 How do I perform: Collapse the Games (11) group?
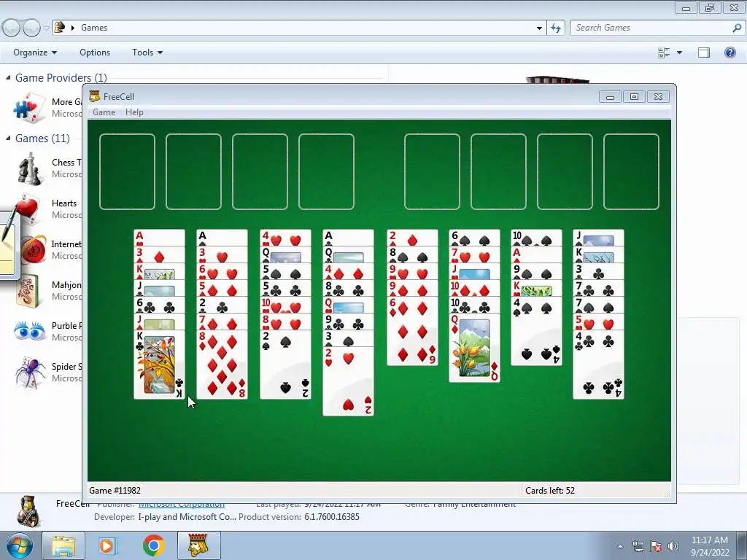8,138
